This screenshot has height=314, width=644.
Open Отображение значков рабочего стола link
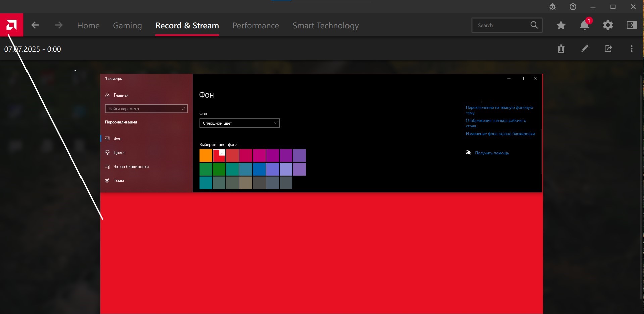496,123
